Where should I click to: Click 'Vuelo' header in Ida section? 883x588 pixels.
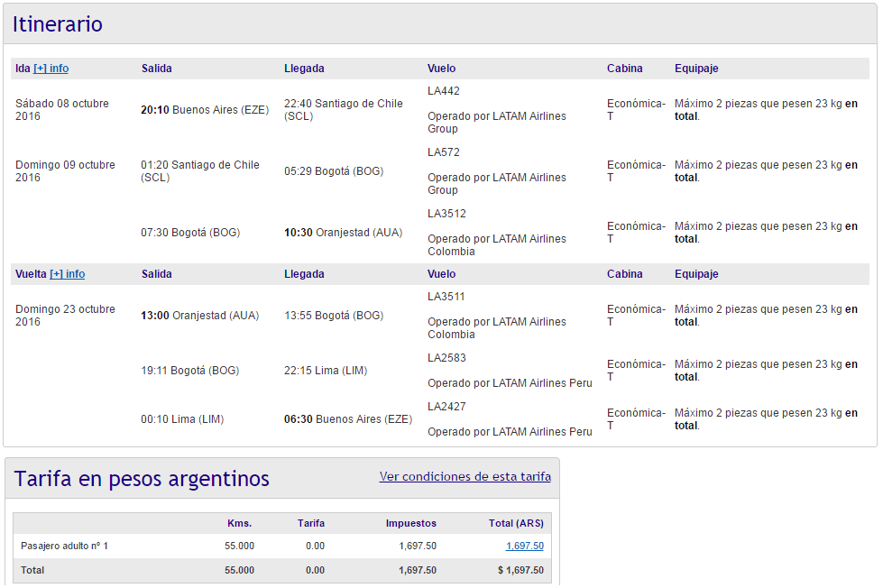click(x=442, y=69)
